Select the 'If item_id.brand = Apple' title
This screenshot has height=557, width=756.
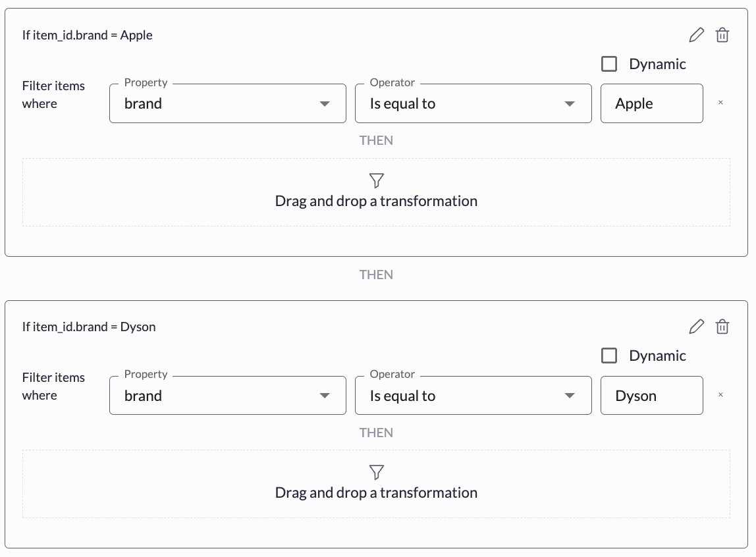(88, 35)
